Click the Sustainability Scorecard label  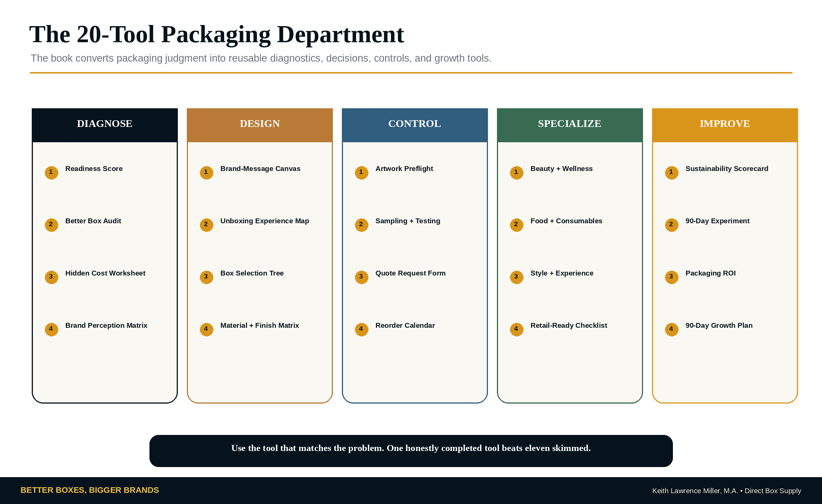(727, 169)
